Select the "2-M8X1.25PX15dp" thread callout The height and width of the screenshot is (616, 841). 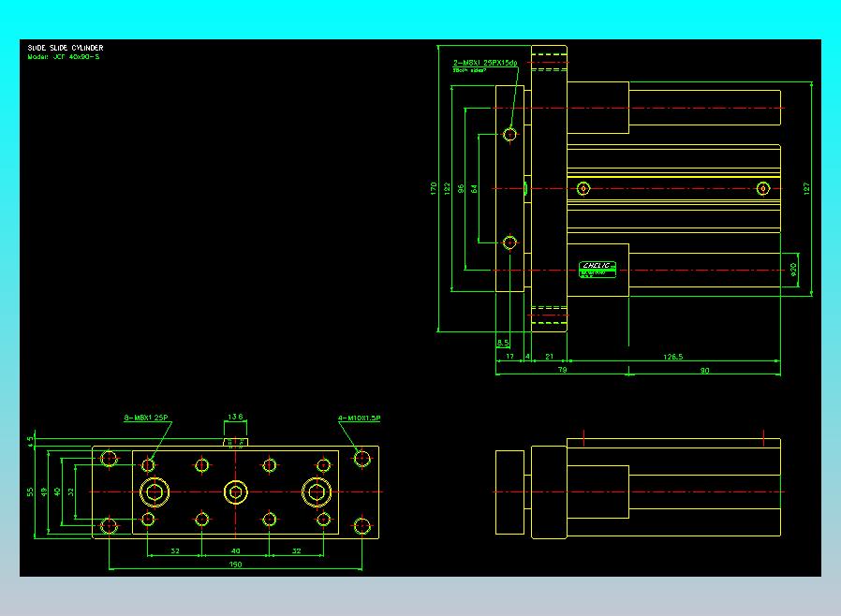click(x=485, y=63)
